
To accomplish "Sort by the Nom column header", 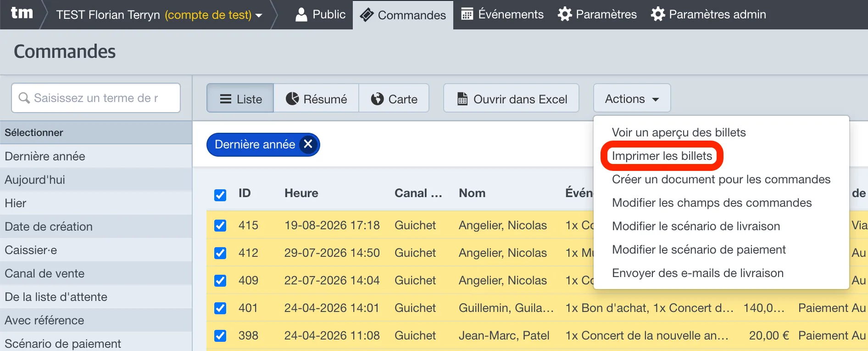I will pyautogui.click(x=472, y=193).
